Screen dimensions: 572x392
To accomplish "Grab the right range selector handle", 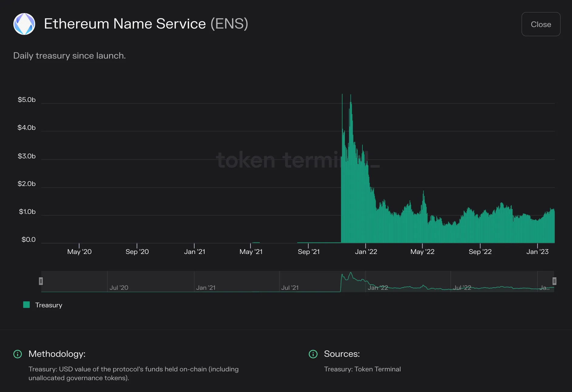I will pyautogui.click(x=554, y=281).
